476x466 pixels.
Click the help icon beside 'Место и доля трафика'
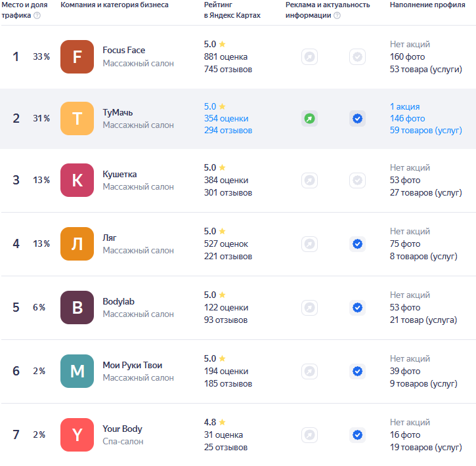point(37,16)
